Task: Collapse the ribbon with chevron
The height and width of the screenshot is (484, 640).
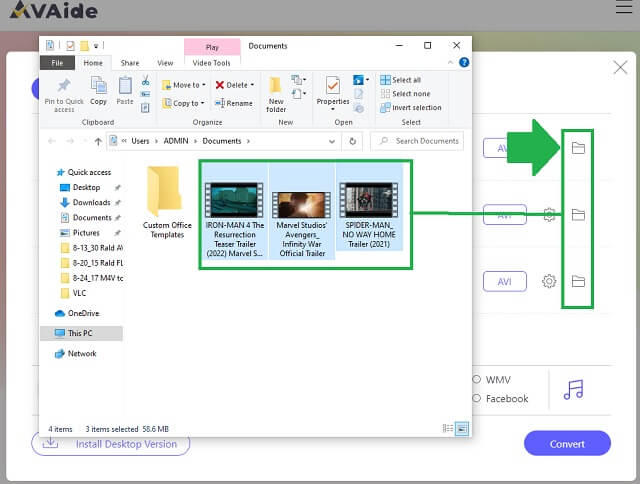Action: 450,62
